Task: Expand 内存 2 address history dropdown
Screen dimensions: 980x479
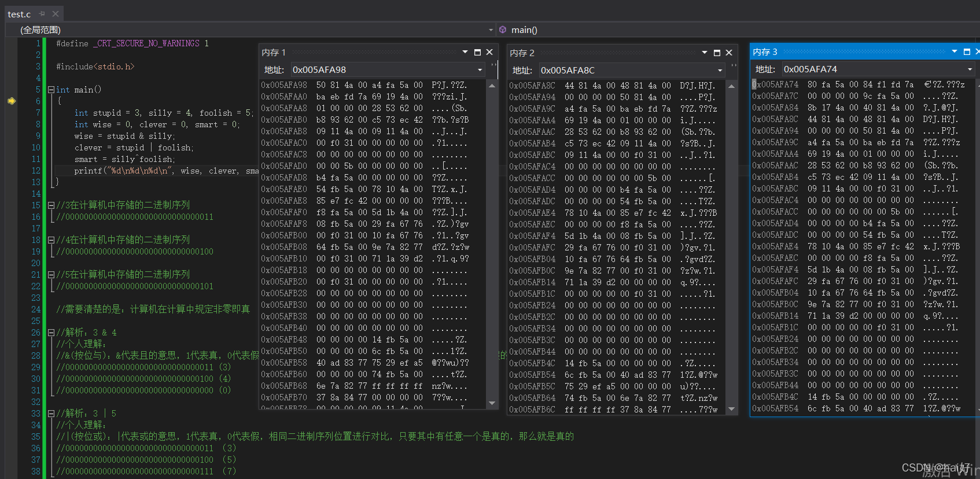Action: 720,71
